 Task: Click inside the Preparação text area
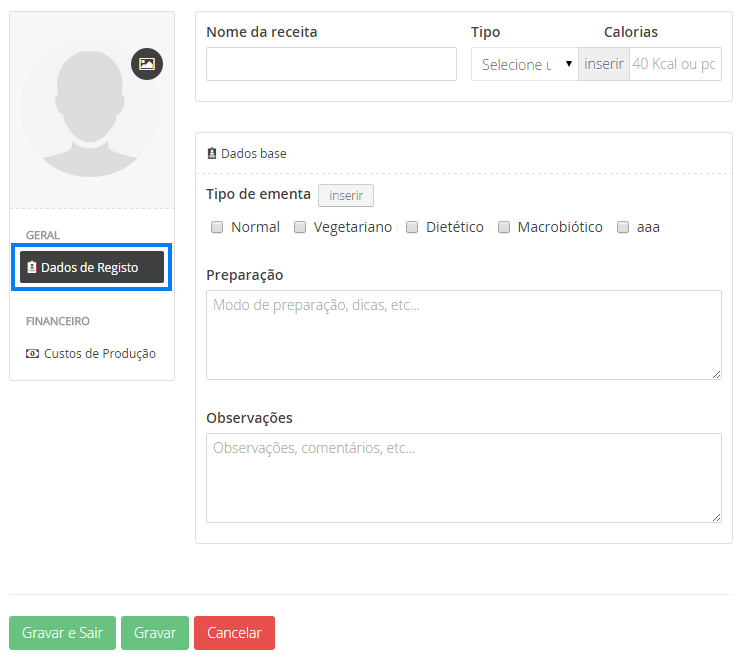[x=463, y=335]
